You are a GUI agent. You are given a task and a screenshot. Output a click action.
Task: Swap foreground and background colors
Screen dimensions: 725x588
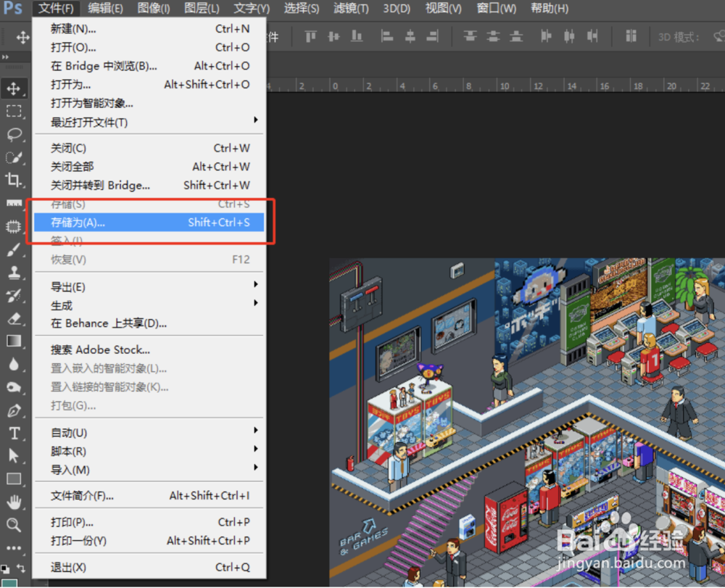tap(21, 567)
